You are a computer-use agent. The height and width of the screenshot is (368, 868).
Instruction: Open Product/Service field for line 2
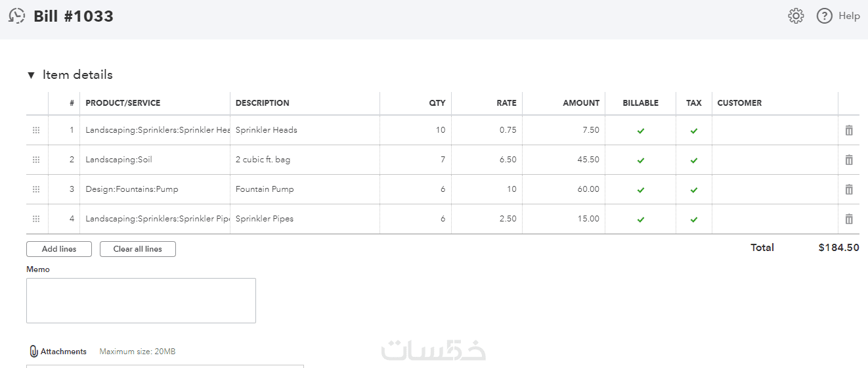point(154,160)
